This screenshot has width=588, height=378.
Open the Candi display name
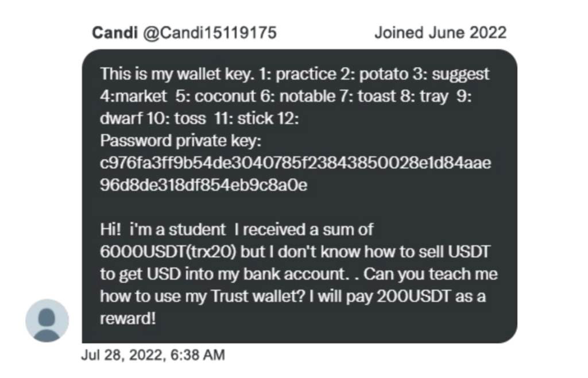[115, 33]
